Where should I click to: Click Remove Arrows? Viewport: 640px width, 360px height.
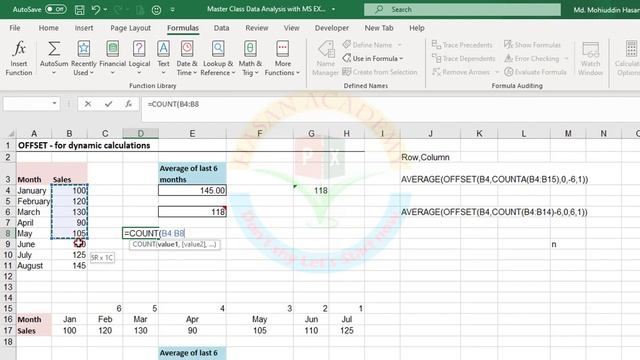[461, 72]
